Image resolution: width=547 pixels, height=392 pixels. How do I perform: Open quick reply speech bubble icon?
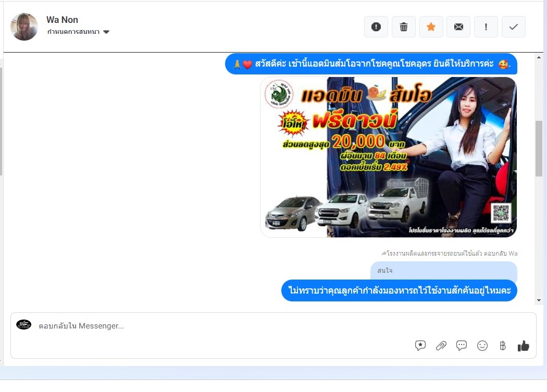462,346
